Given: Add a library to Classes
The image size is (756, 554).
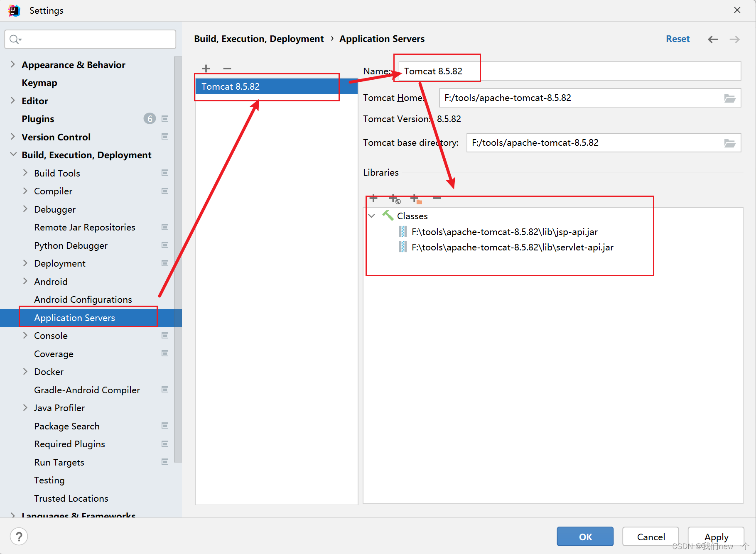Looking at the screenshot, I should pyautogui.click(x=373, y=199).
